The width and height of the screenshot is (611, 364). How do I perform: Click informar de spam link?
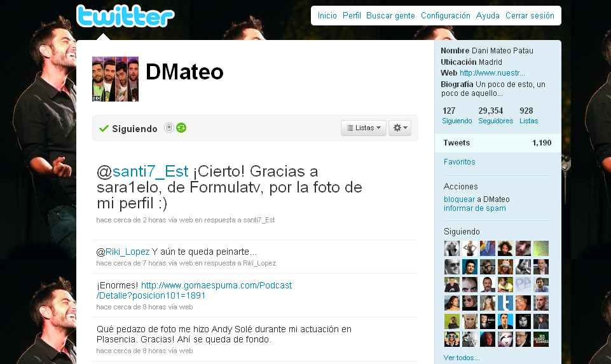(x=474, y=208)
